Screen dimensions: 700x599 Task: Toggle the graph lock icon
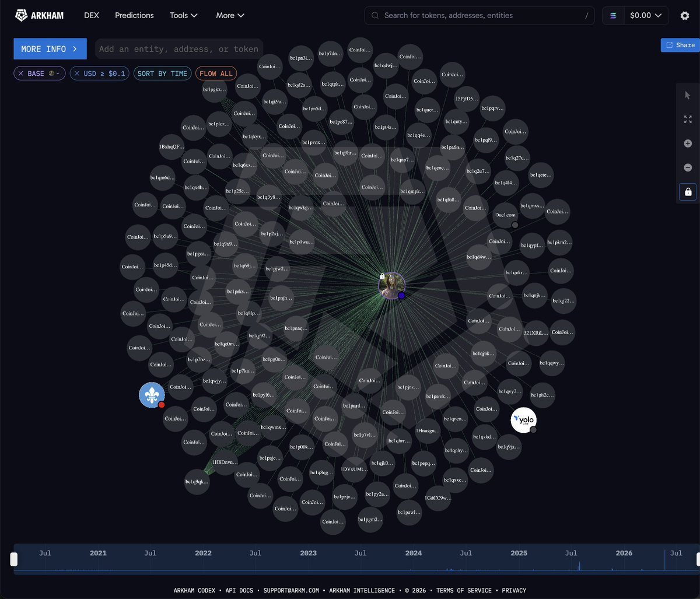click(688, 191)
